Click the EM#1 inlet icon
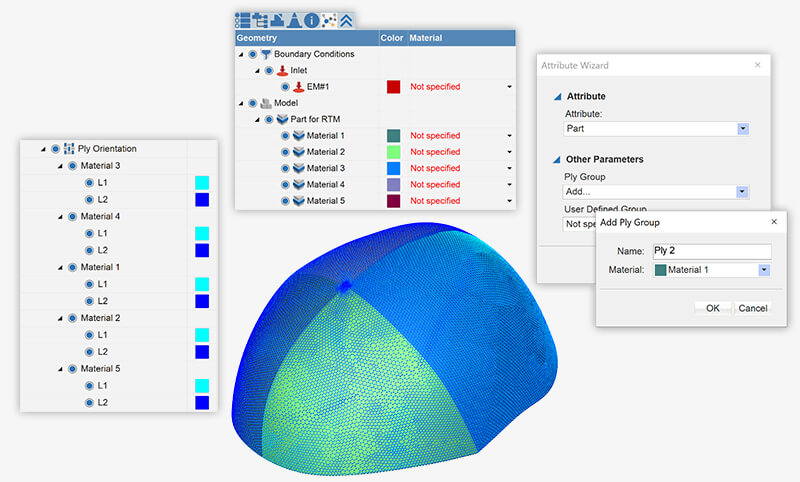 pyautogui.click(x=297, y=87)
